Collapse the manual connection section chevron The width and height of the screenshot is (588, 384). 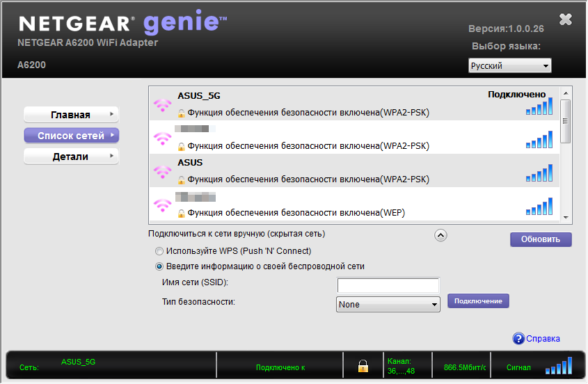tap(440, 236)
